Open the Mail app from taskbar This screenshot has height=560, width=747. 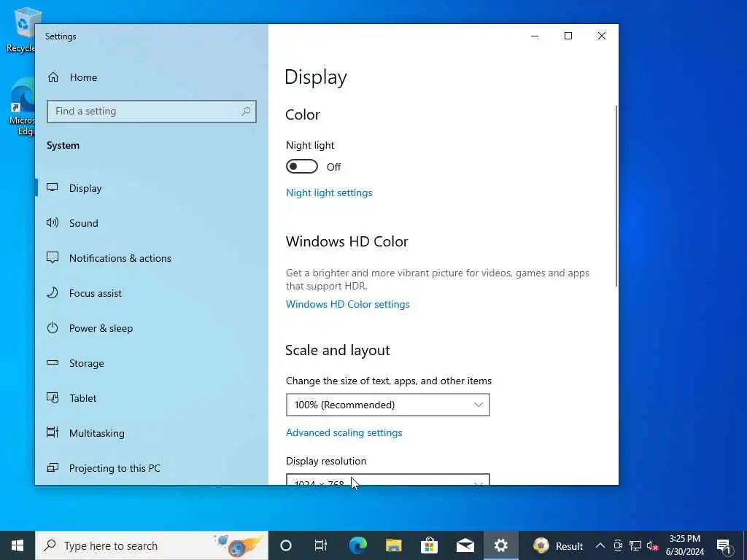[465, 545]
